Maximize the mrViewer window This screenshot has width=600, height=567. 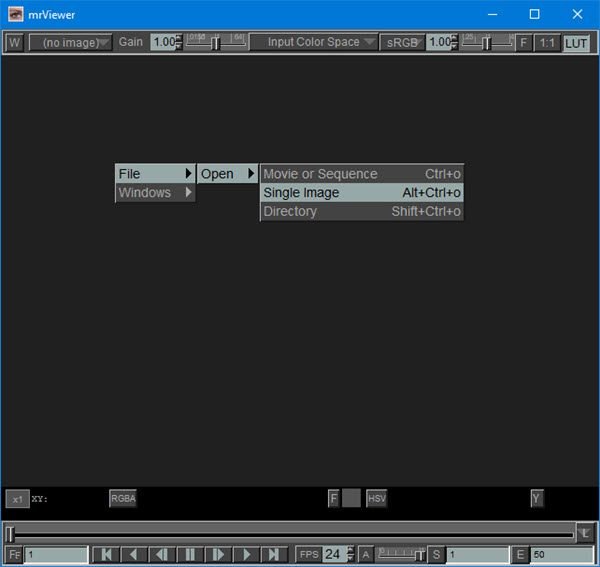[535, 14]
